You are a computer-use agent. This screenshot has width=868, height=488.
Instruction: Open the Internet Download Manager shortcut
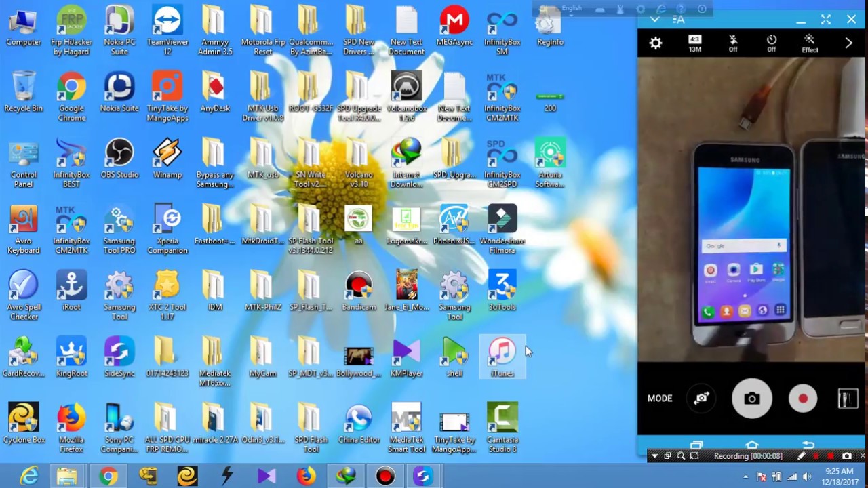point(406,163)
